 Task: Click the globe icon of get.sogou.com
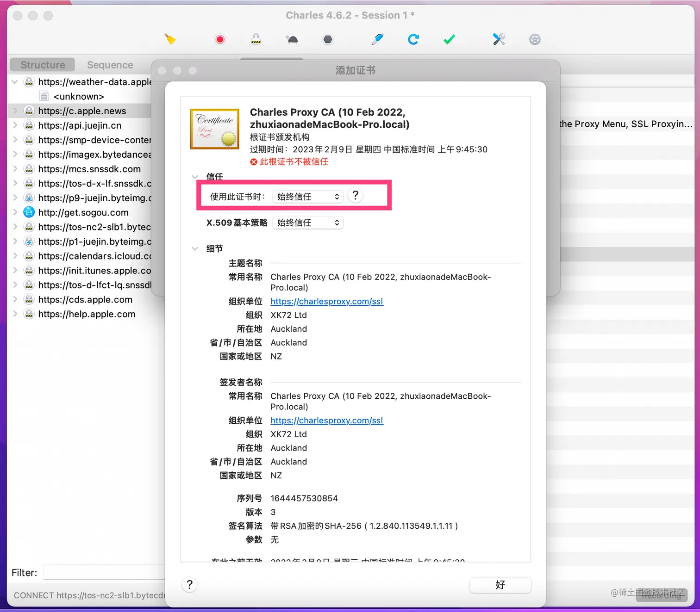(x=29, y=212)
